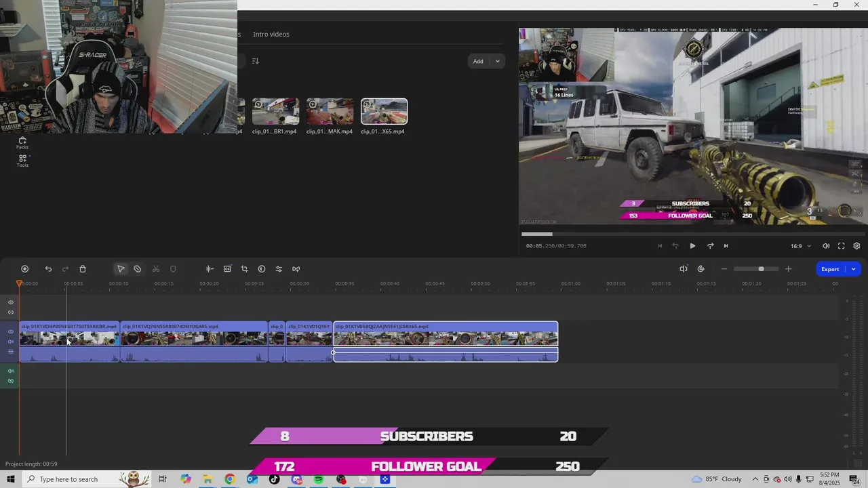This screenshot has width=868, height=488.
Task: Mute the green audio track
Action: coord(11,371)
